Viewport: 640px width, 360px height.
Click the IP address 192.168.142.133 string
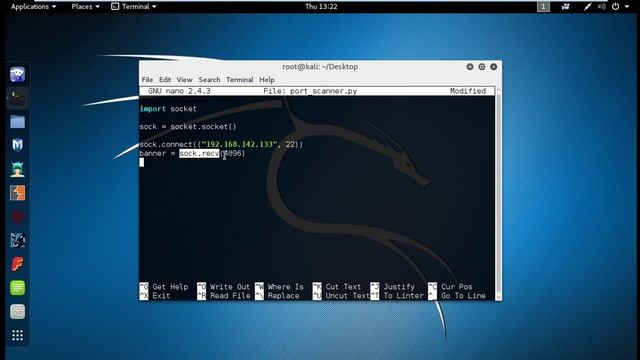point(239,144)
